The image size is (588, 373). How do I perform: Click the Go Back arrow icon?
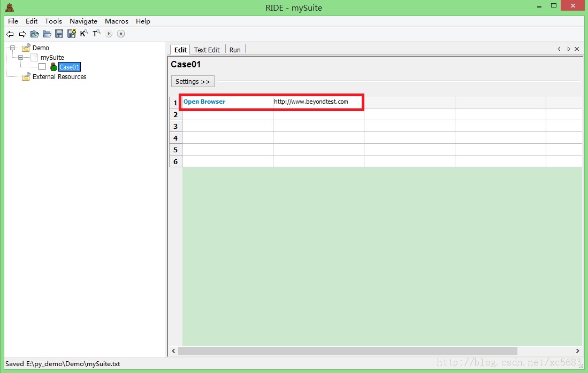pyautogui.click(x=10, y=34)
